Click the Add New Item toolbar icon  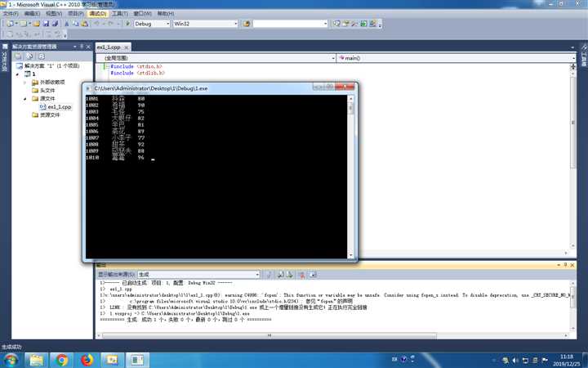pos(23,24)
